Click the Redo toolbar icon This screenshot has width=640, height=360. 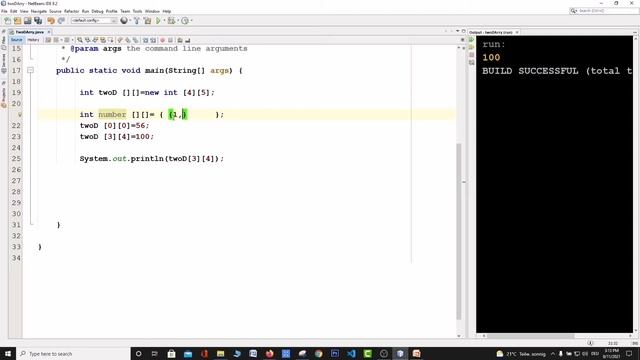[61, 20]
